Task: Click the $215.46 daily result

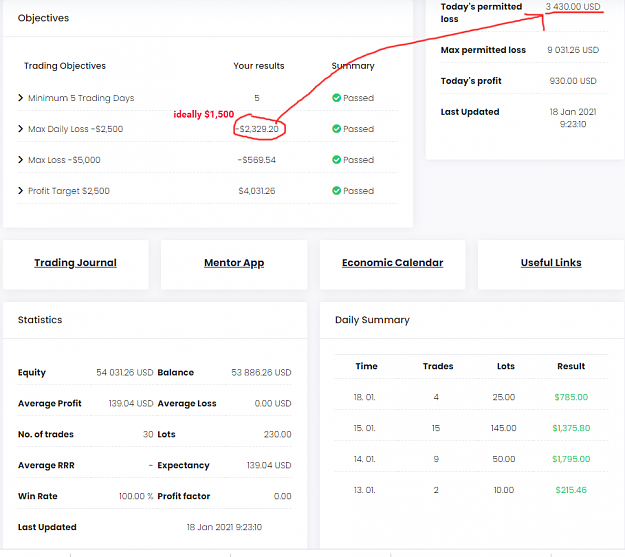Action: pos(571,490)
